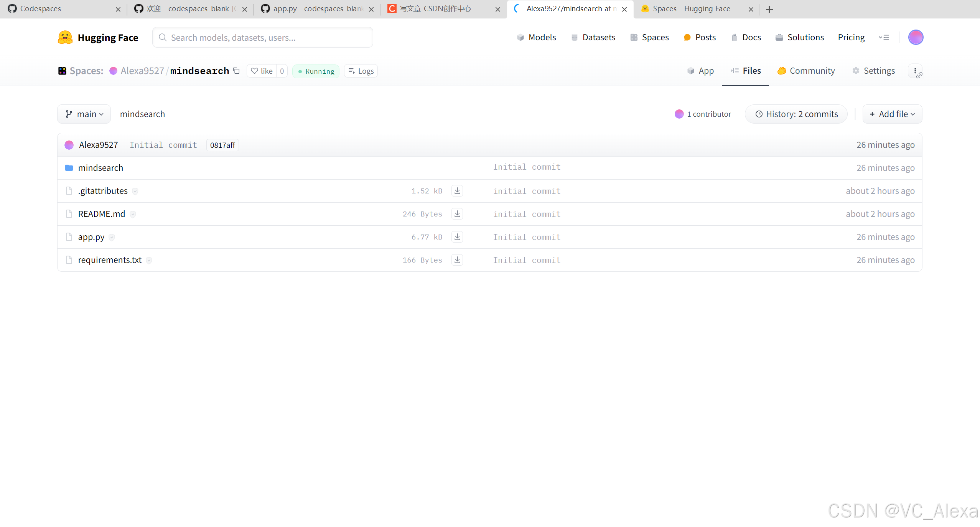
Task: Open the Add file dropdown
Action: (x=892, y=114)
